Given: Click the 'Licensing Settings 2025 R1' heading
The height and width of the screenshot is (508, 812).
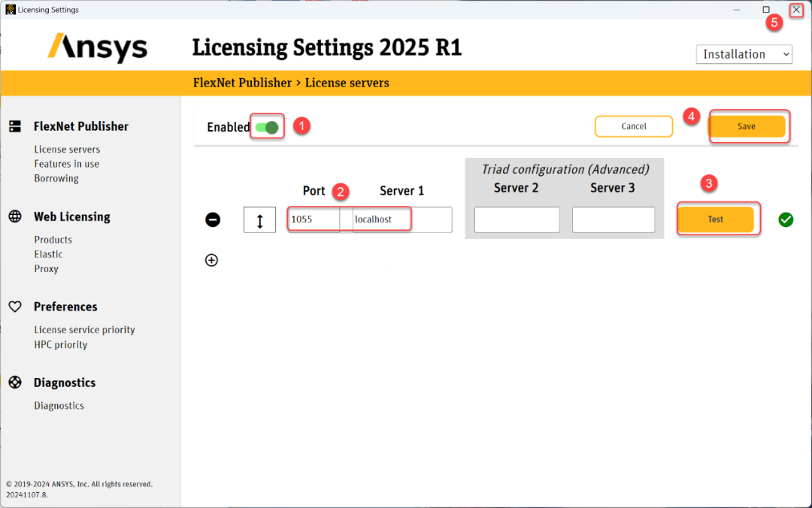Looking at the screenshot, I should pos(327,47).
